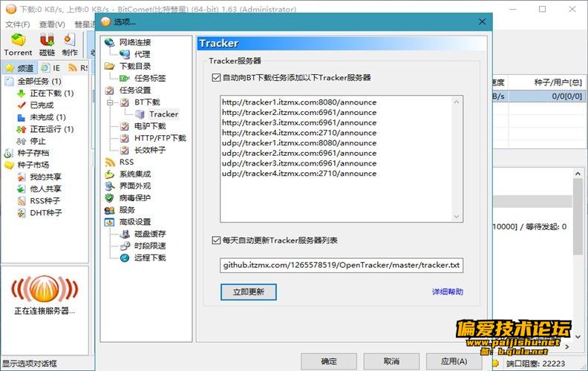Image resolution: width=588 pixels, height=371 pixels.
Task: Open the 查看(V) menu
Action: 52,24
